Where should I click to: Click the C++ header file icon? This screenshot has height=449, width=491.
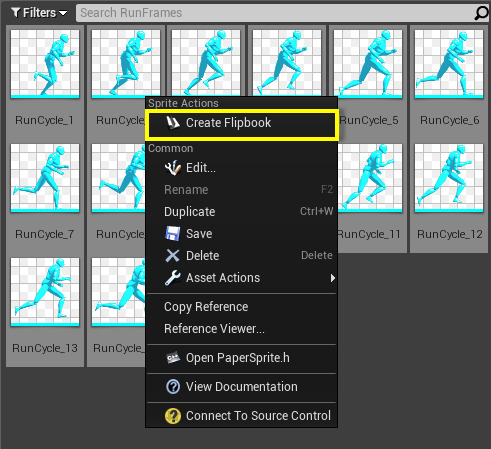click(173, 358)
